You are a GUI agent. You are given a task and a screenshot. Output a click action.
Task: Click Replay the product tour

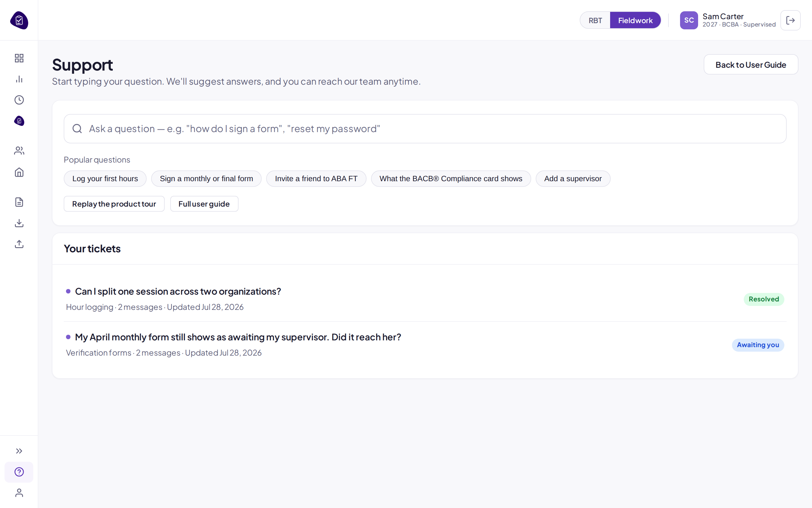click(114, 204)
